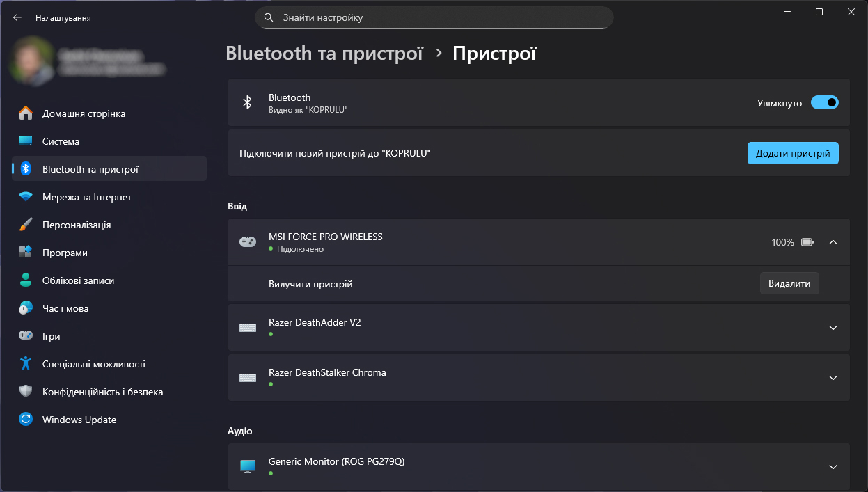Click the MSI FORCE PRO gamepad icon
The height and width of the screenshot is (492, 868).
point(247,242)
